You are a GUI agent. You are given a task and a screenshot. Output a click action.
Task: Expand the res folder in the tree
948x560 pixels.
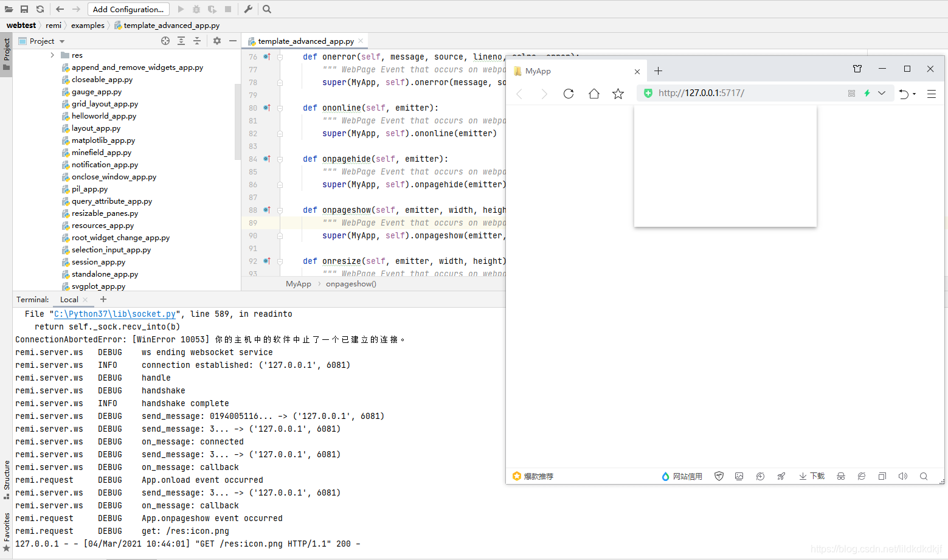coord(52,55)
